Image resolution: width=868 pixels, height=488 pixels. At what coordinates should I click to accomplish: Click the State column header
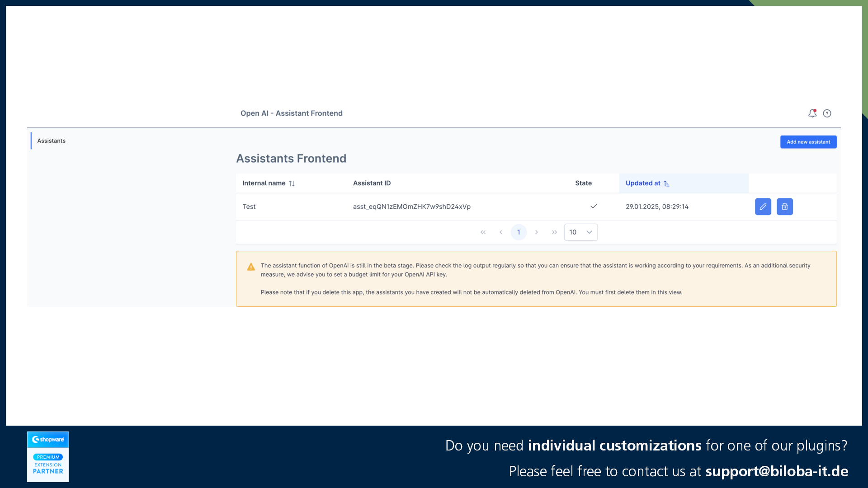tap(594, 183)
